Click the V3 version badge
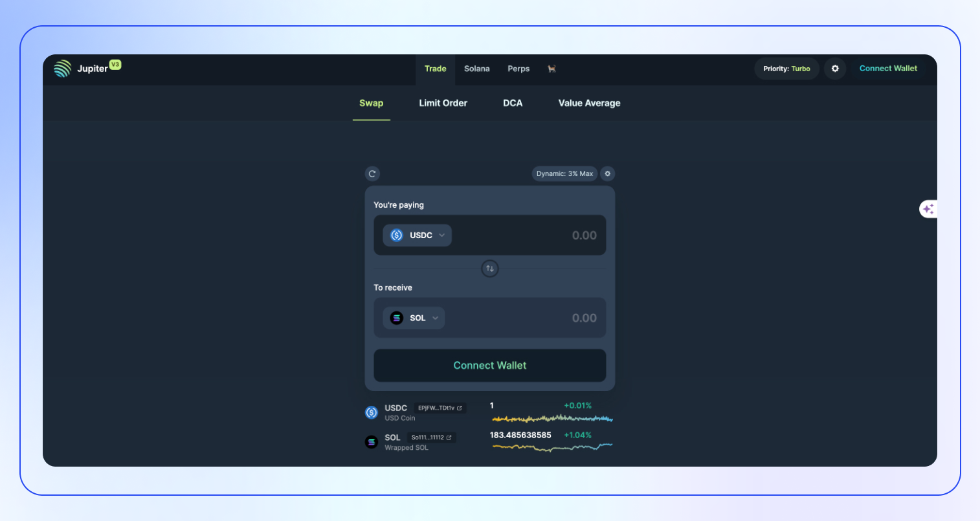980x521 pixels. click(115, 65)
